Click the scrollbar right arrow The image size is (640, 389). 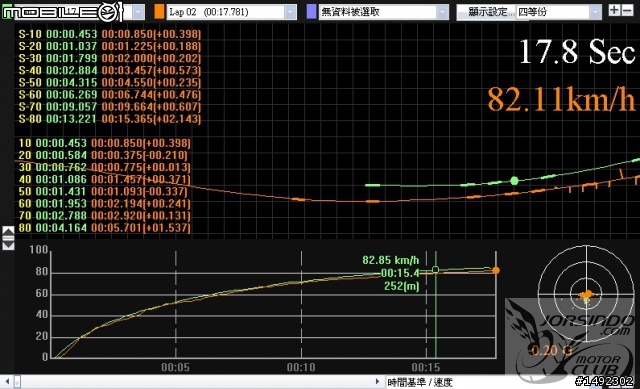[377, 382]
